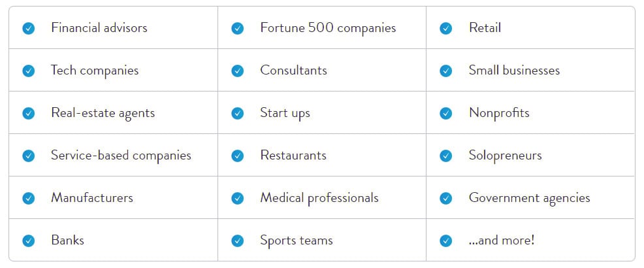This screenshot has height=268, width=644.
Task: Click the checkmark icon beside Banks
Action: [x=29, y=241]
